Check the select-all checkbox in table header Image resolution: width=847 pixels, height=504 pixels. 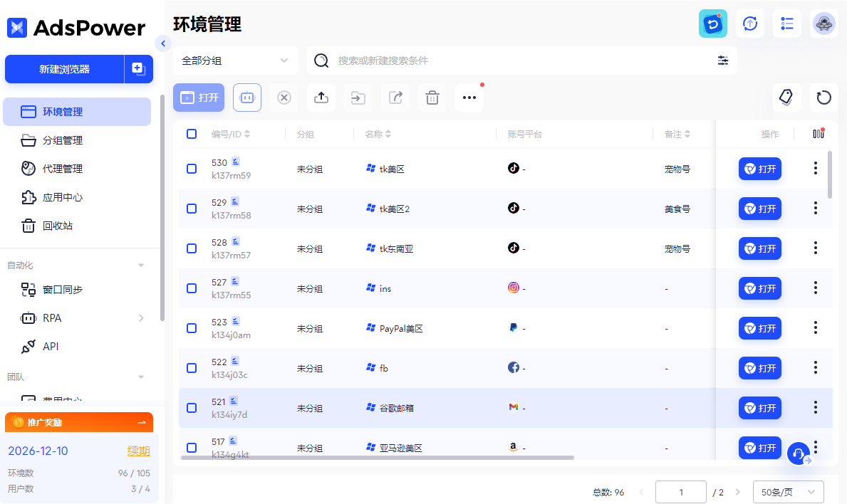point(191,133)
